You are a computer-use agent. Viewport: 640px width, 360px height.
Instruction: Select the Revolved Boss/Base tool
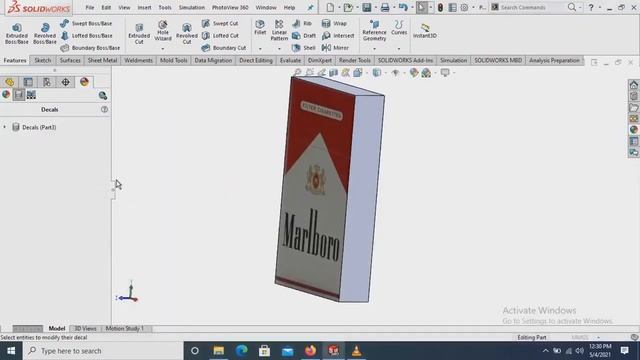(x=44, y=33)
